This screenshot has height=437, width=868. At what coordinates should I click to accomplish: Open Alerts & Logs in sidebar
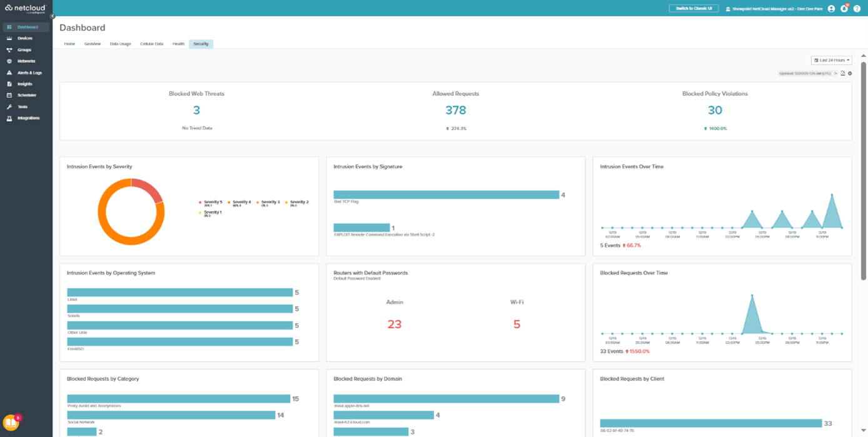(26, 73)
